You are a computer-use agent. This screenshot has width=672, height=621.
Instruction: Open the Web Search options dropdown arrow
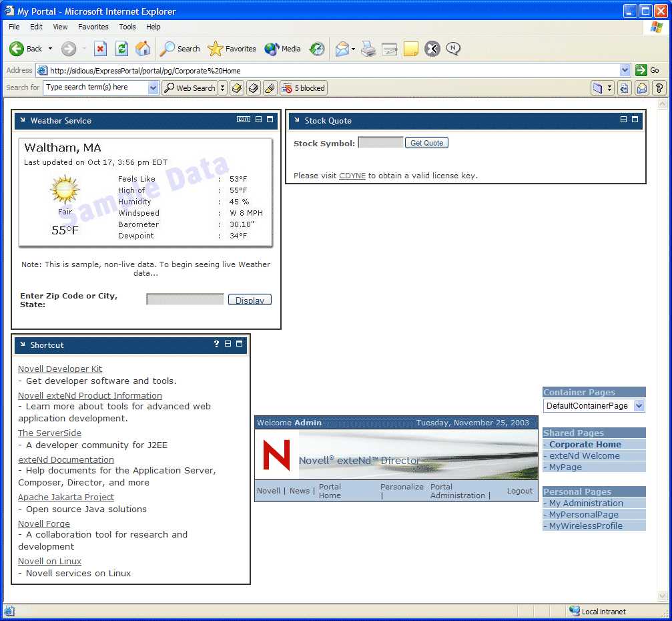222,88
